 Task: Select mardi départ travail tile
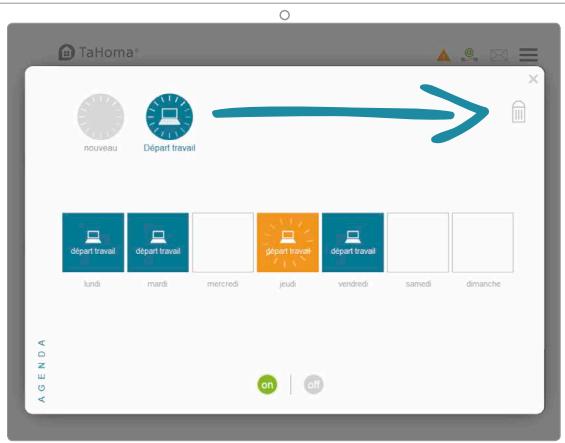158,242
